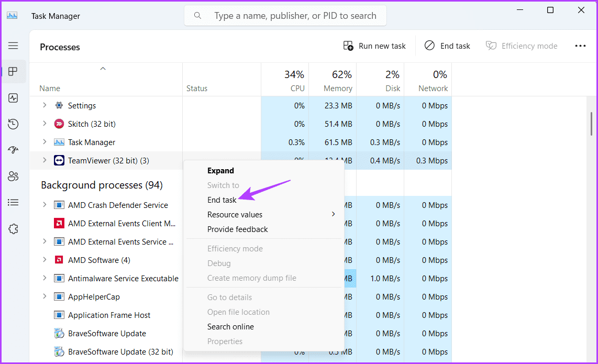
Task: Open the Details sidebar icon
Action: coord(13,202)
